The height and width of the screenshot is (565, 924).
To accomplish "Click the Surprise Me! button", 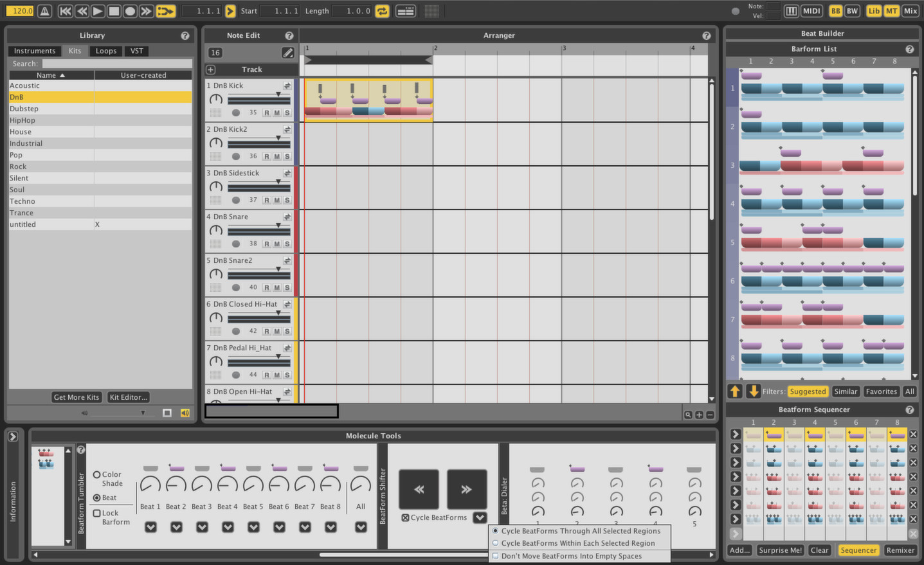I will pyautogui.click(x=780, y=550).
